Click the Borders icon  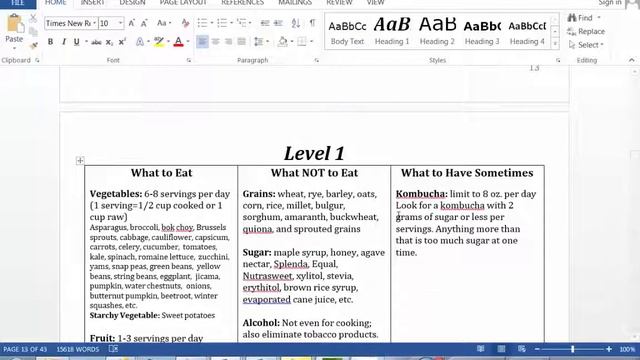[302, 42]
